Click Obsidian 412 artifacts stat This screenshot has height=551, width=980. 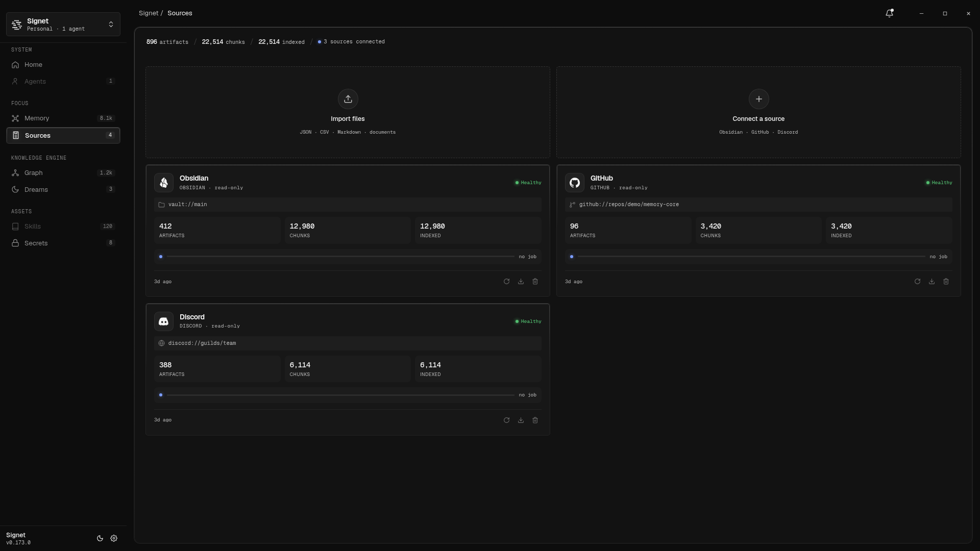click(217, 231)
